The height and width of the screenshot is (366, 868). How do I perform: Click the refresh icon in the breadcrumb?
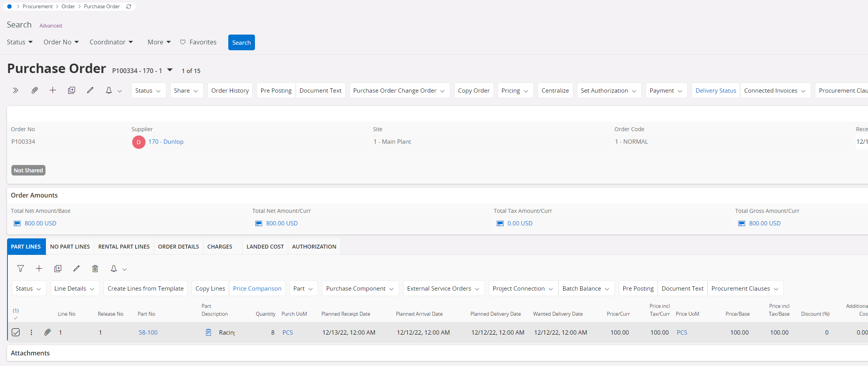(129, 7)
